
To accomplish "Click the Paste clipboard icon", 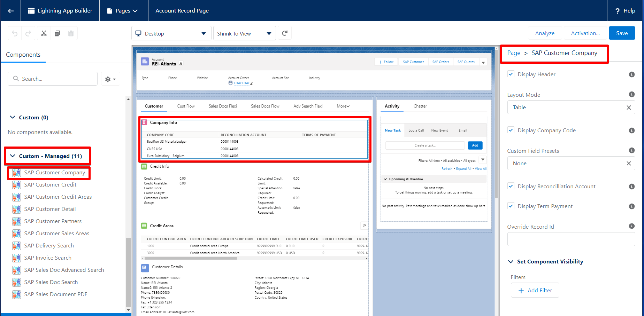I will (x=71, y=33).
